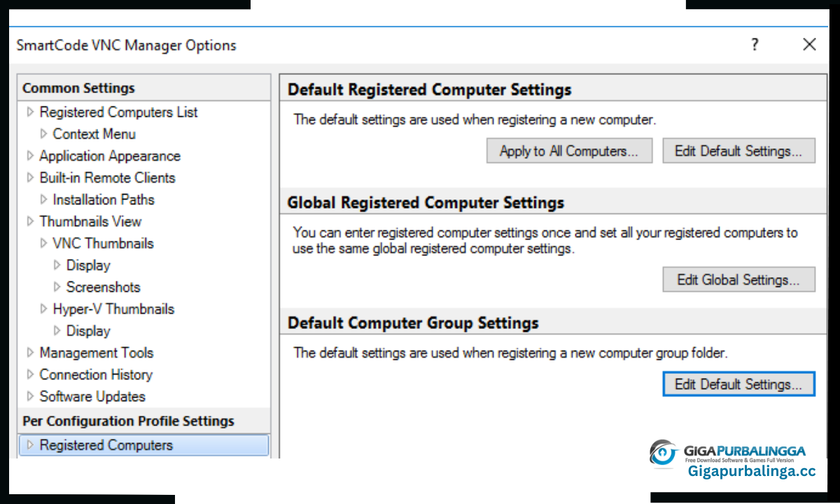This screenshot has width=840, height=504.
Task: Edit Default Settings for computer groups
Action: [x=738, y=384]
